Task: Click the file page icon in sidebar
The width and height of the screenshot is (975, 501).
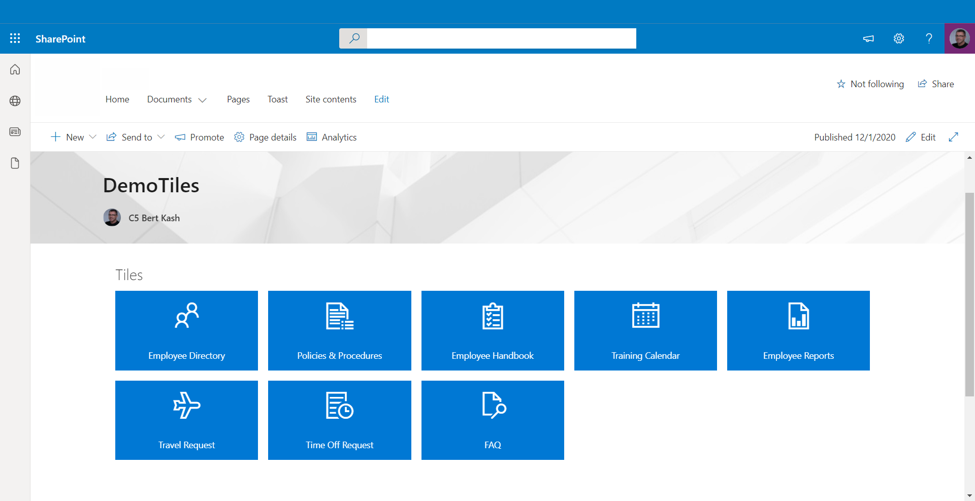Action: [15, 163]
